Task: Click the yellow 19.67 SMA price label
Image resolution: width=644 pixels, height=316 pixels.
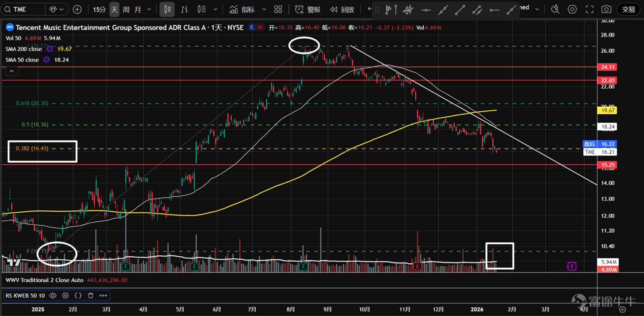Action: 607,110
